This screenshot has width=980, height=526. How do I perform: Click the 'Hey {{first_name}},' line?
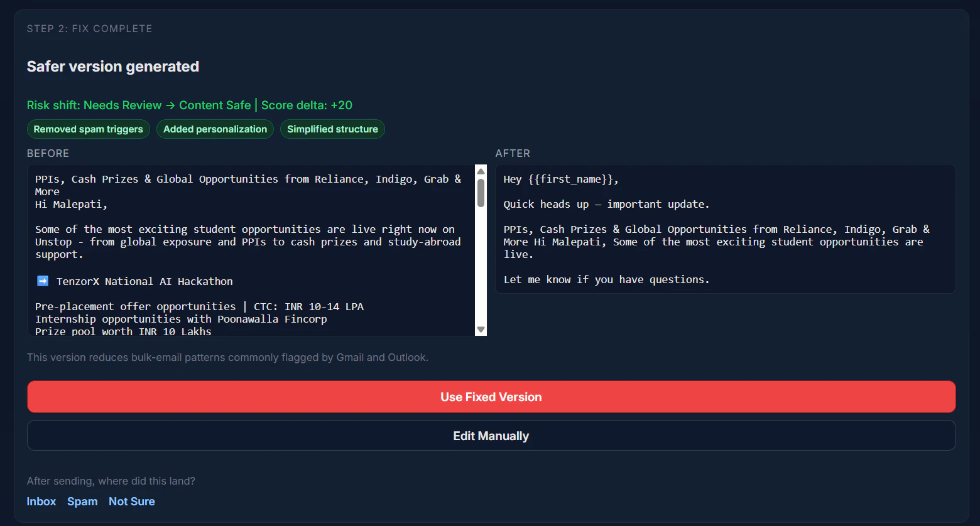(561, 179)
